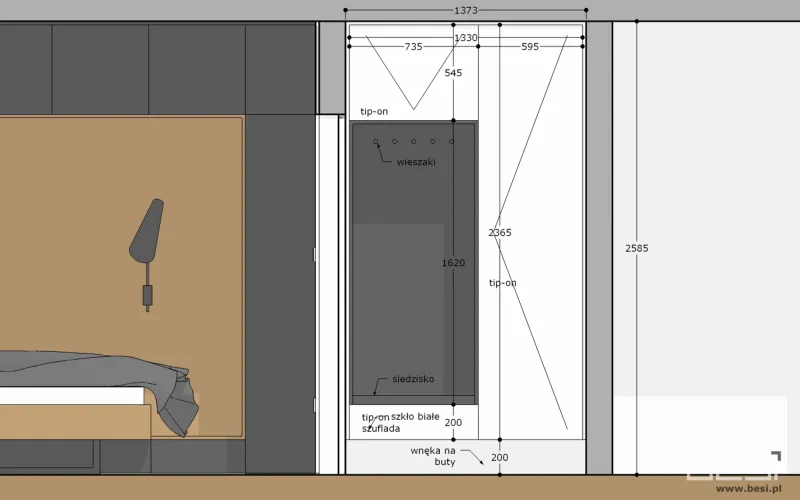This screenshot has height=500, width=800.
Task: Click the szuflada label
Action: 381,429
